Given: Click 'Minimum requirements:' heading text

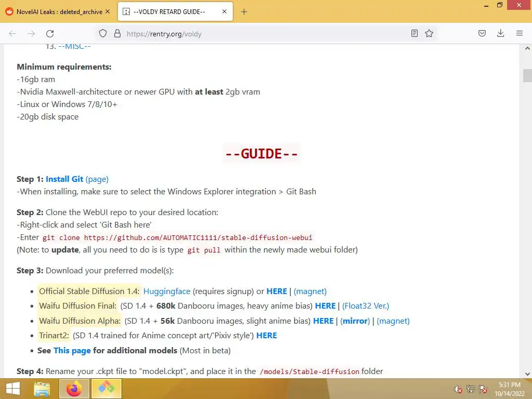Looking at the screenshot, I should [64, 67].
